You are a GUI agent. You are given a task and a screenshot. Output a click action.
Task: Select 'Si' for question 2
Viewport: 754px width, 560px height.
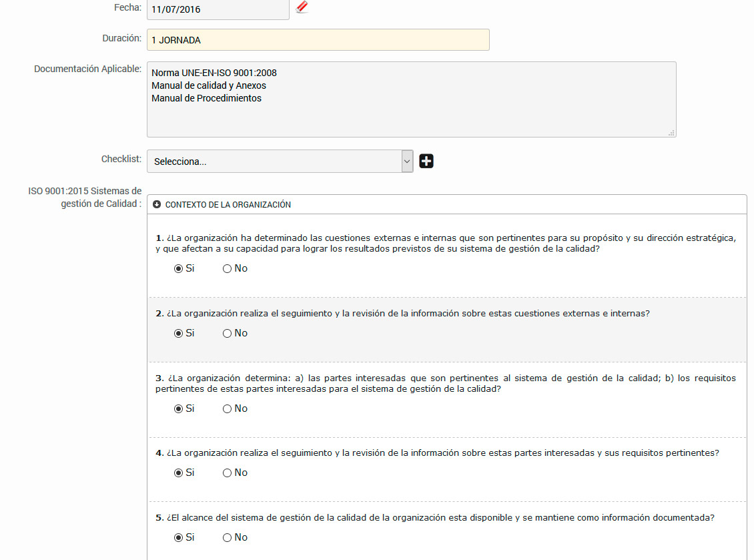(178, 334)
